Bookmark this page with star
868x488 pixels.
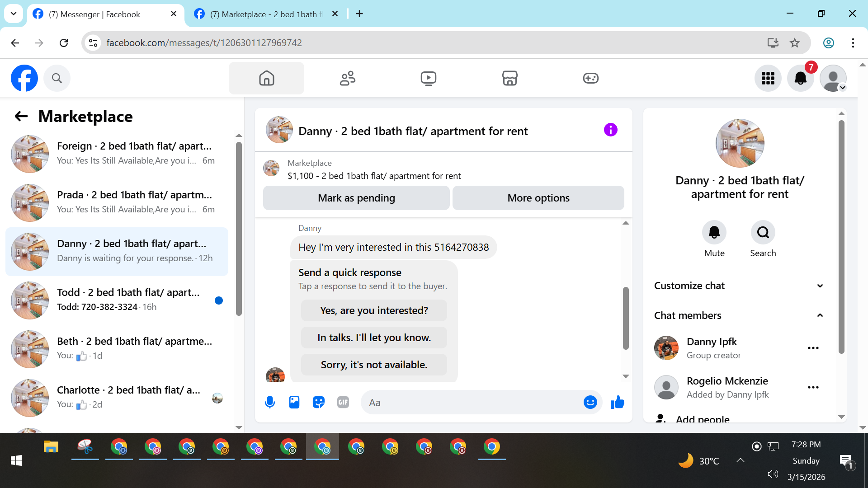click(x=795, y=43)
